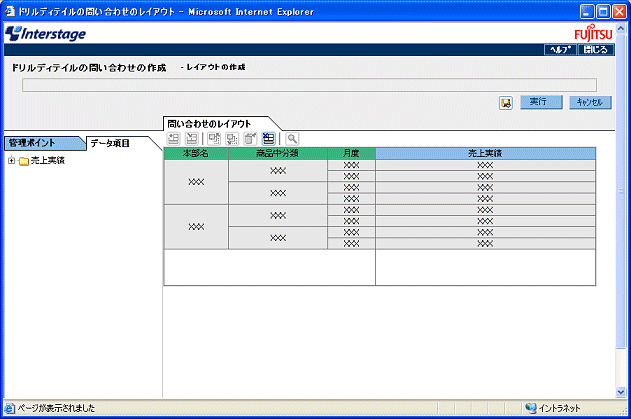Click the magnifier preview icon
631x419 pixels.
[292, 138]
